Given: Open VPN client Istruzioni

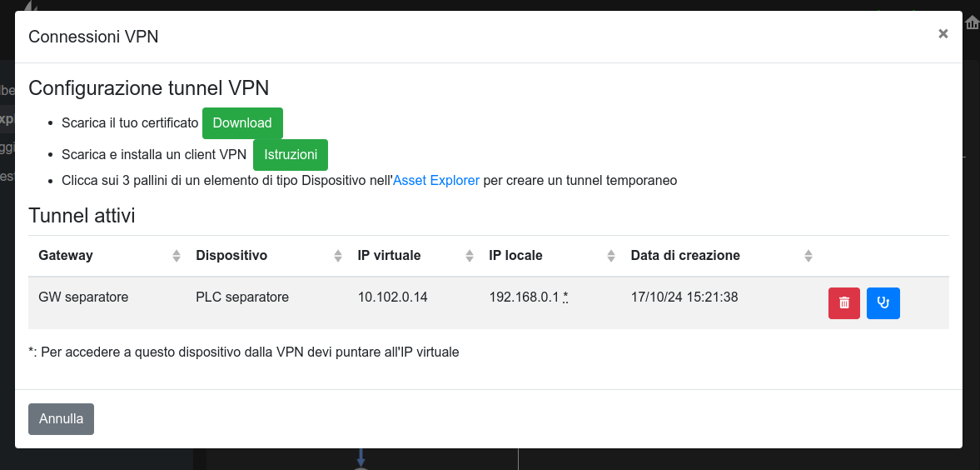Looking at the screenshot, I should coord(291,155).
